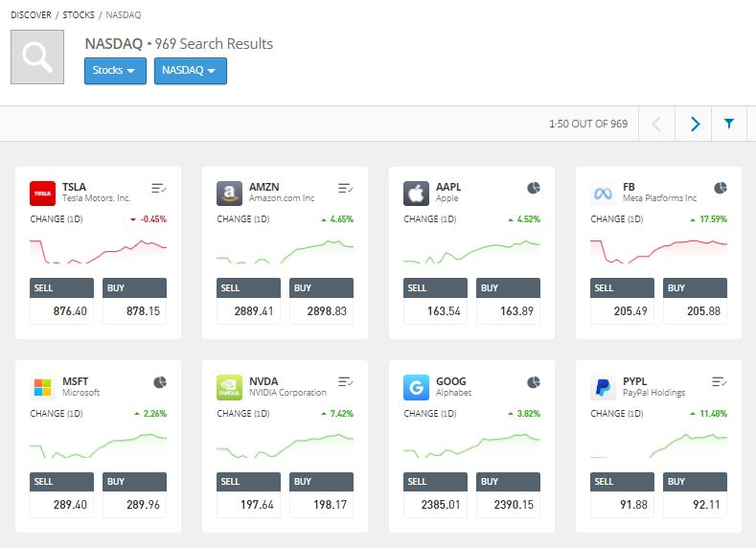756x548 pixels.
Task: Buy AAPL at 163.89
Action: pyautogui.click(x=508, y=301)
